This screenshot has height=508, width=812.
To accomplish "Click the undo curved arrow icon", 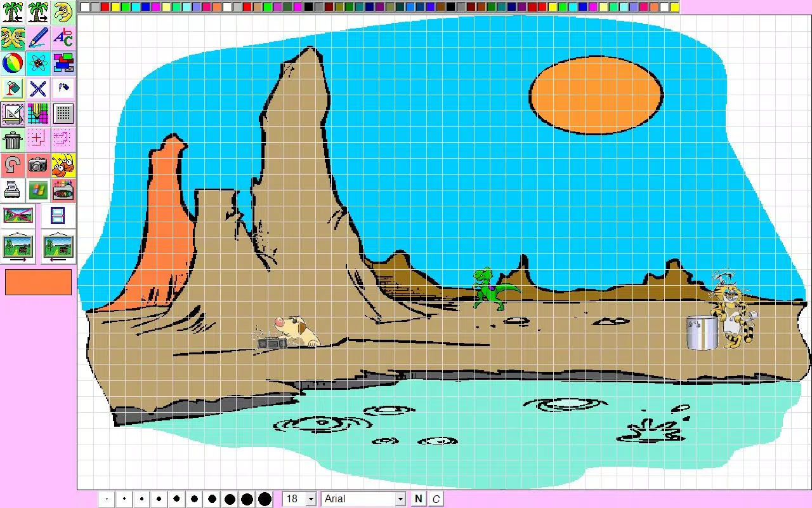I will tap(13, 164).
